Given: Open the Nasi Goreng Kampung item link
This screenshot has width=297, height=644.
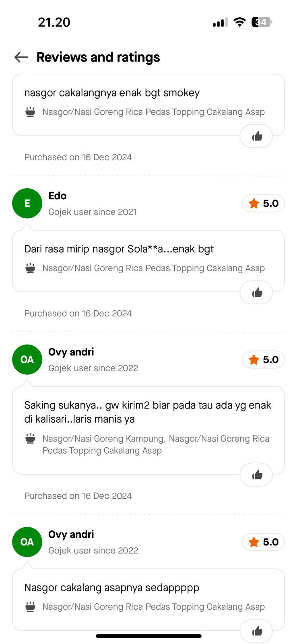Looking at the screenshot, I should [x=103, y=439].
